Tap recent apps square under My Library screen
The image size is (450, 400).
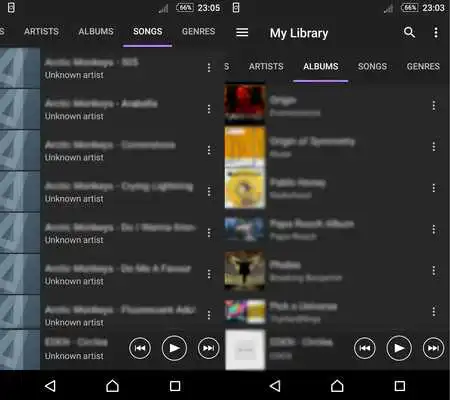(x=400, y=386)
